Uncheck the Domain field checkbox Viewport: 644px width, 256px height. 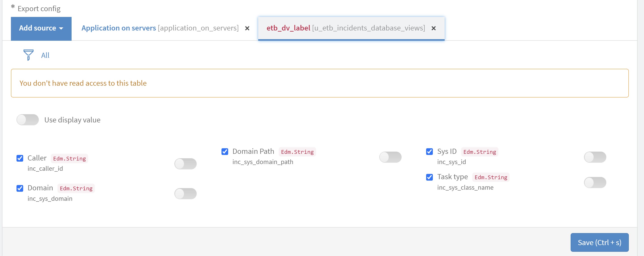click(x=20, y=188)
